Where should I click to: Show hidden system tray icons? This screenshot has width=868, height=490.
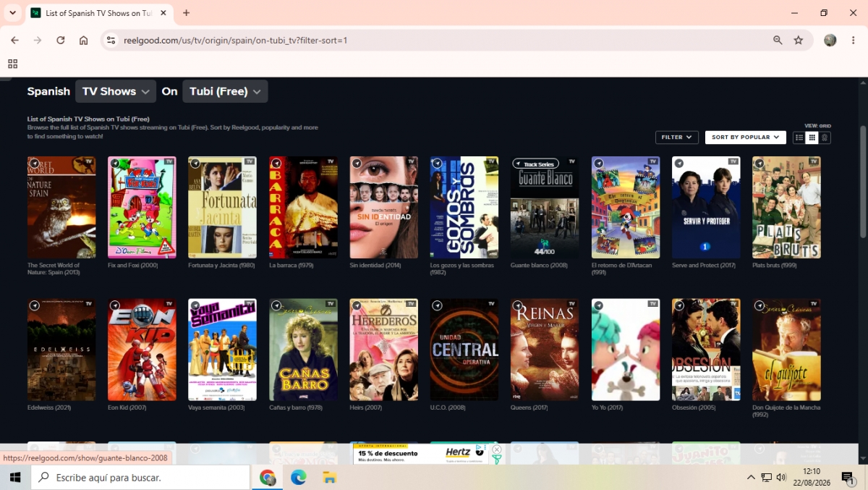pyautogui.click(x=751, y=477)
